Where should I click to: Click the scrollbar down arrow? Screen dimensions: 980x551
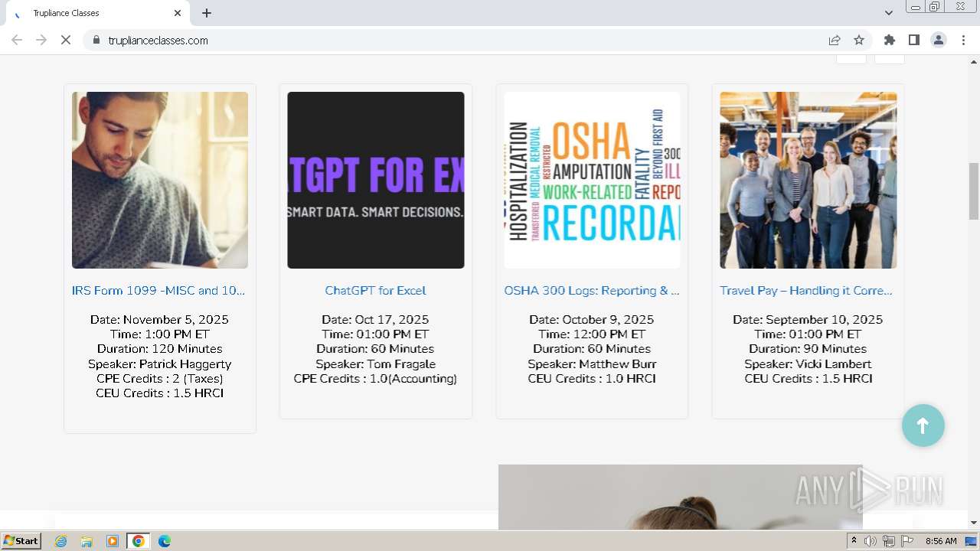tap(974, 523)
